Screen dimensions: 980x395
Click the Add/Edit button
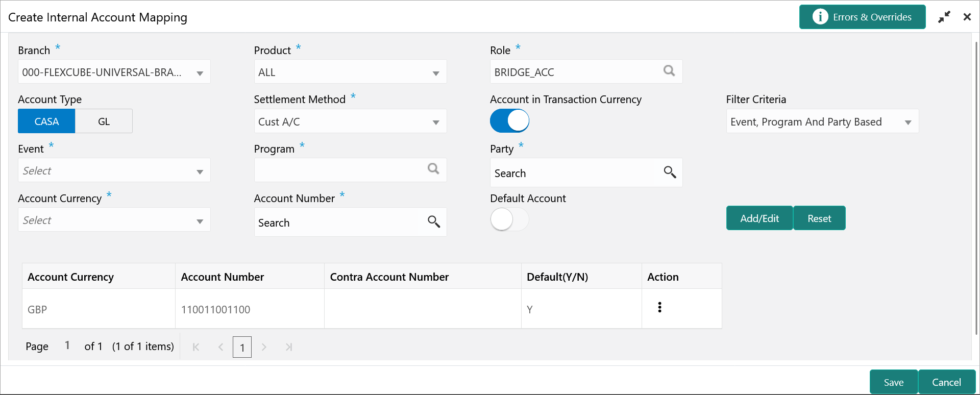[x=759, y=218]
